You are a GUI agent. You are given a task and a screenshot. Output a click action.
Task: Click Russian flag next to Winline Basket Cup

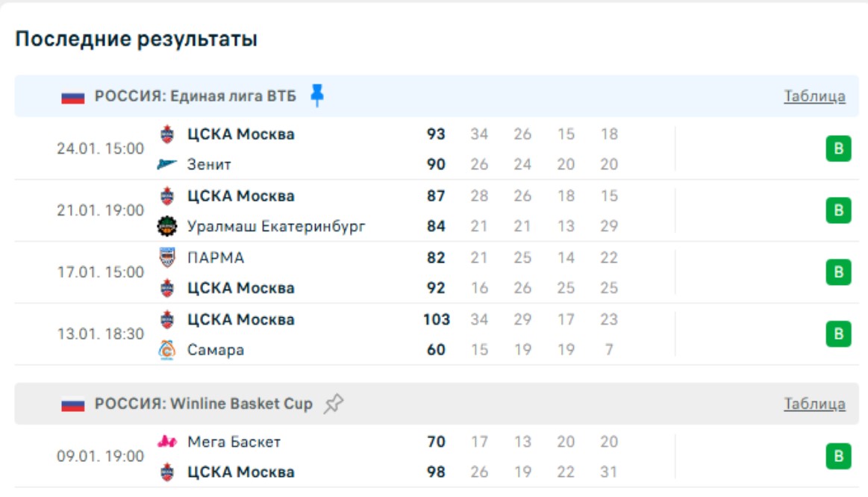73,405
